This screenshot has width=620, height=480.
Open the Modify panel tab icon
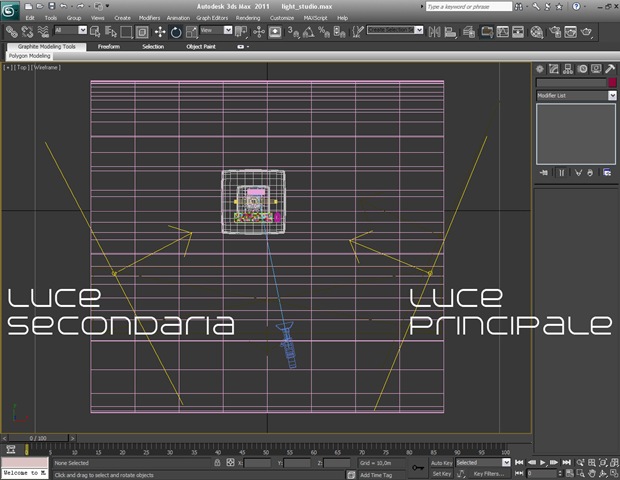(x=553, y=68)
